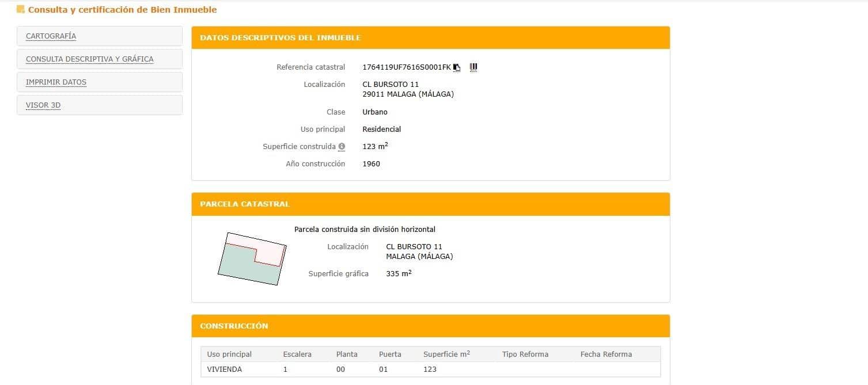This screenshot has height=385, width=868.
Task: Expand the CONSTRUCCIÓN section header
Action: pyautogui.click(x=234, y=326)
